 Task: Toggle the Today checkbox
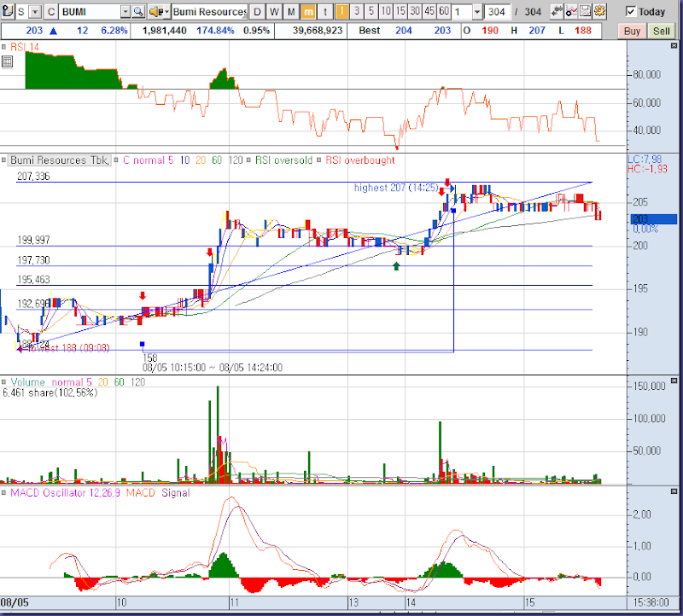pos(630,11)
